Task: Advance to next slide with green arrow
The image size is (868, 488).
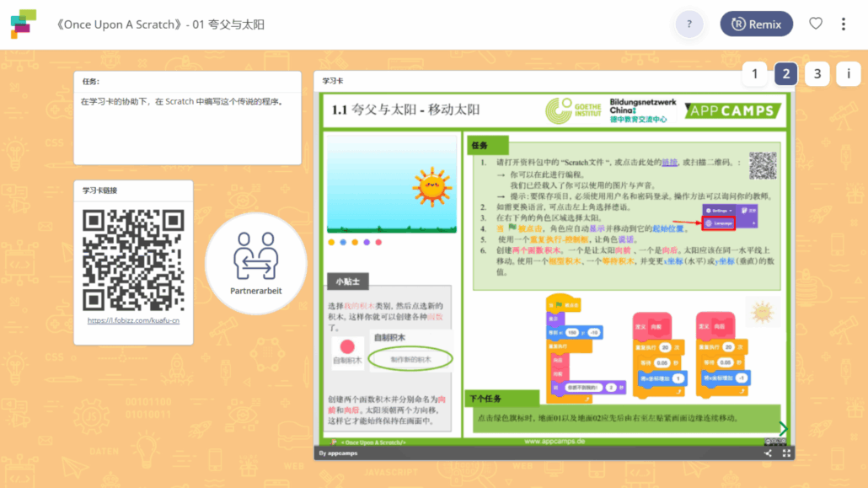Action: click(783, 428)
